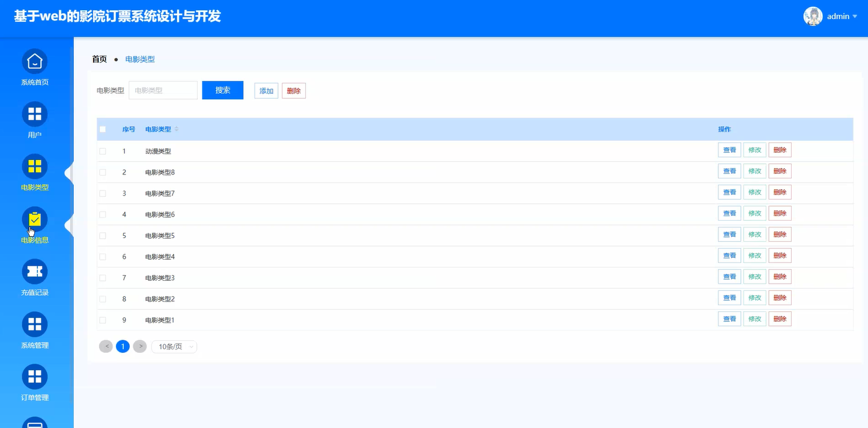
Task: Click 删除 for 电影类型8
Action: [780, 171]
